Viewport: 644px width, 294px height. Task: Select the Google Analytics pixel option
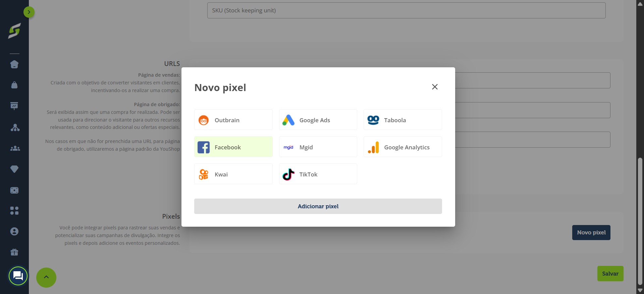pyautogui.click(x=402, y=147)
